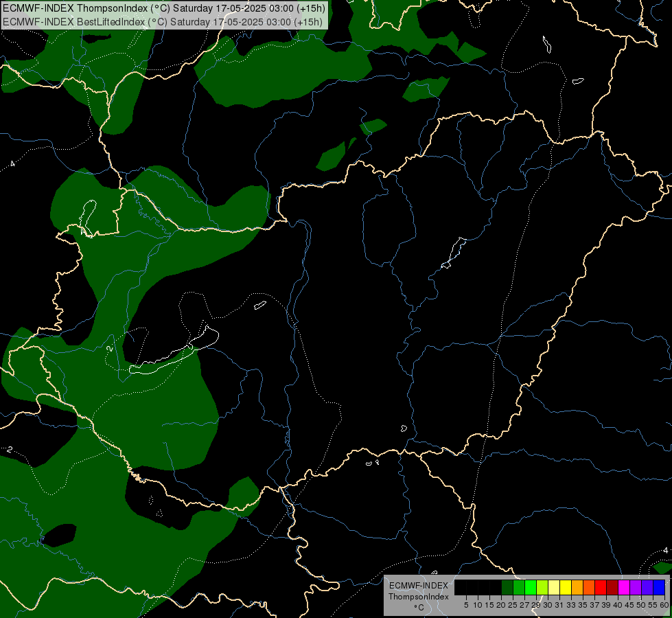672x618 pixels.
Task: Pick the yellow 31–33 legend swatch
Action: pyautogui.click(x=566, y=587)
